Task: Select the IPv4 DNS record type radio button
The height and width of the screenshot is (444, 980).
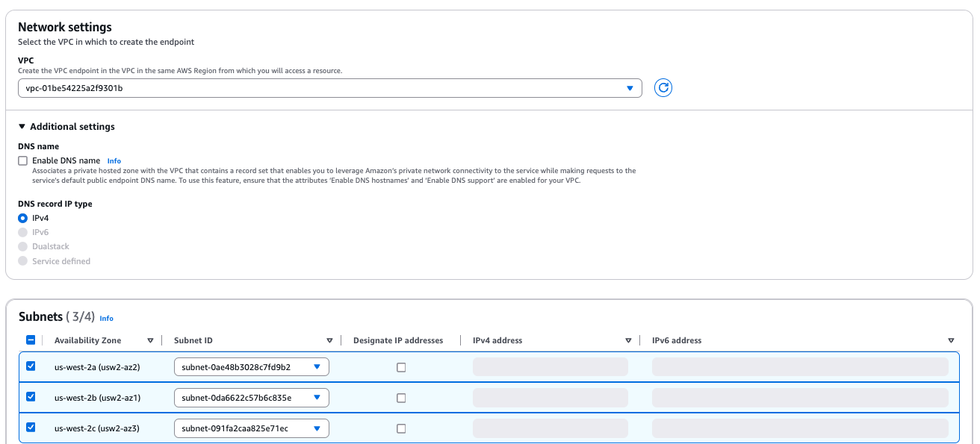Action: (22, 218)
